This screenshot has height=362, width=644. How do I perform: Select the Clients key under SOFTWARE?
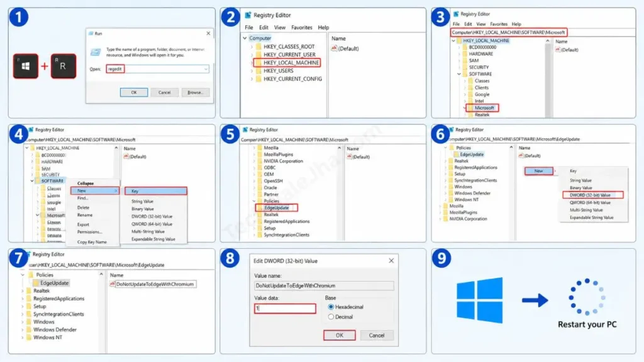click(x=481, y=87)
